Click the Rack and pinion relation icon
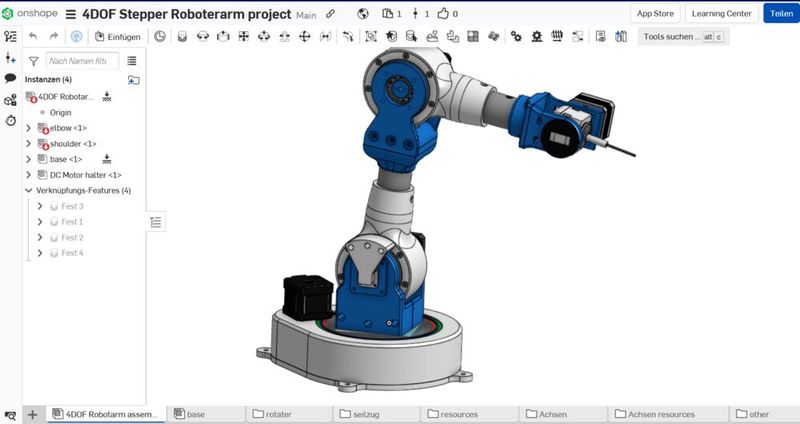Image resolution: width=800 pixels, height=424 pixels. 537,36
